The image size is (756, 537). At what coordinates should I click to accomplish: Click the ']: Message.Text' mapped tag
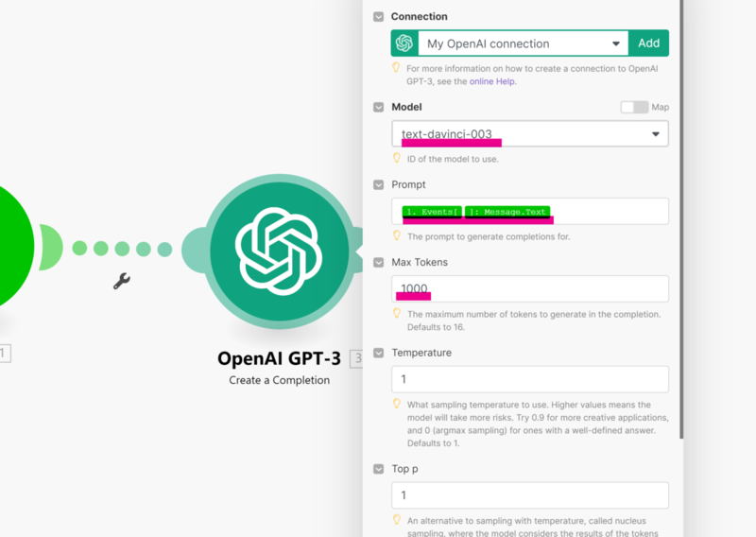click(x=507, y=212)
